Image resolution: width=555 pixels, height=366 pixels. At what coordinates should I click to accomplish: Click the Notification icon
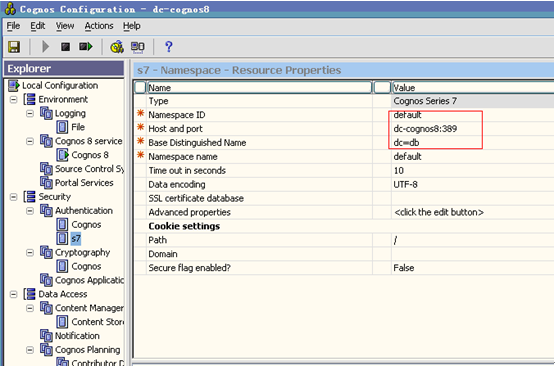click(46, 336)
